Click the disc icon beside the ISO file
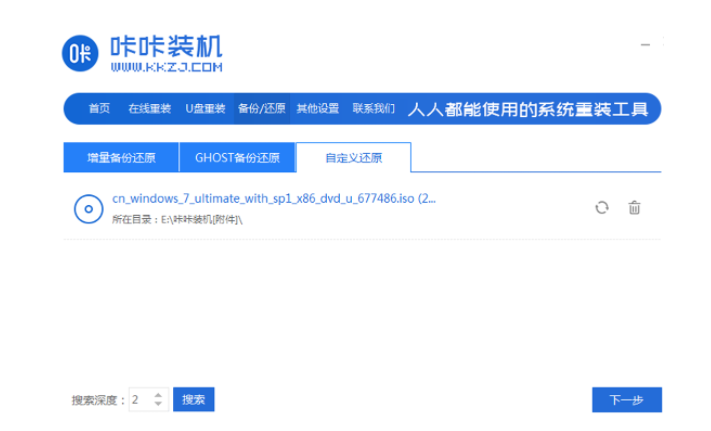The image size is (711, 431). 88,209
